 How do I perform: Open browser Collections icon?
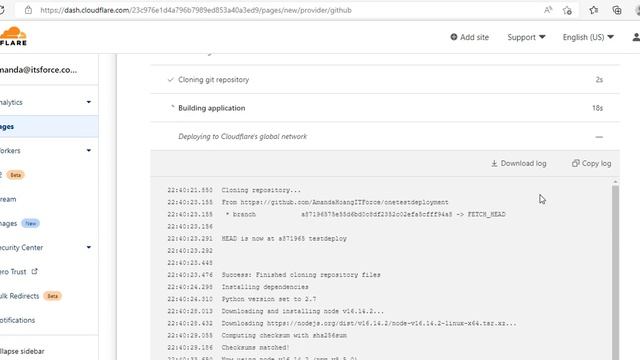click(x=617, y=10)
